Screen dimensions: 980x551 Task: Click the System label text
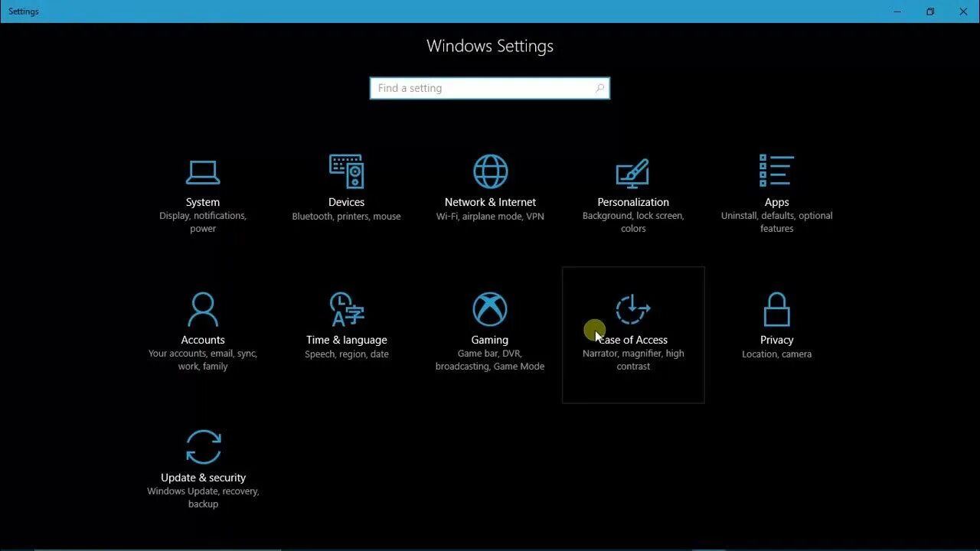(x=203, y=202)
